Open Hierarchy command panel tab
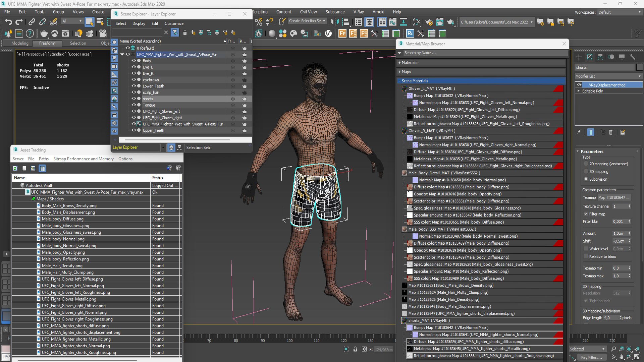 tap(600, 57)
